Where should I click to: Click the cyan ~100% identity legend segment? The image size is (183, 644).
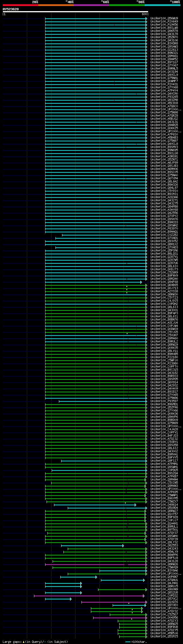coord(162,5)
